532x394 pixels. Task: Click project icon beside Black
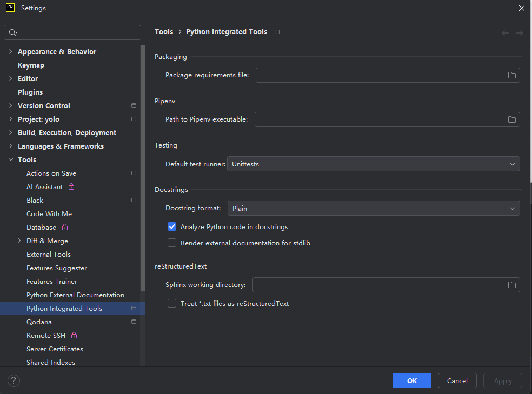(x=134, y=200)
